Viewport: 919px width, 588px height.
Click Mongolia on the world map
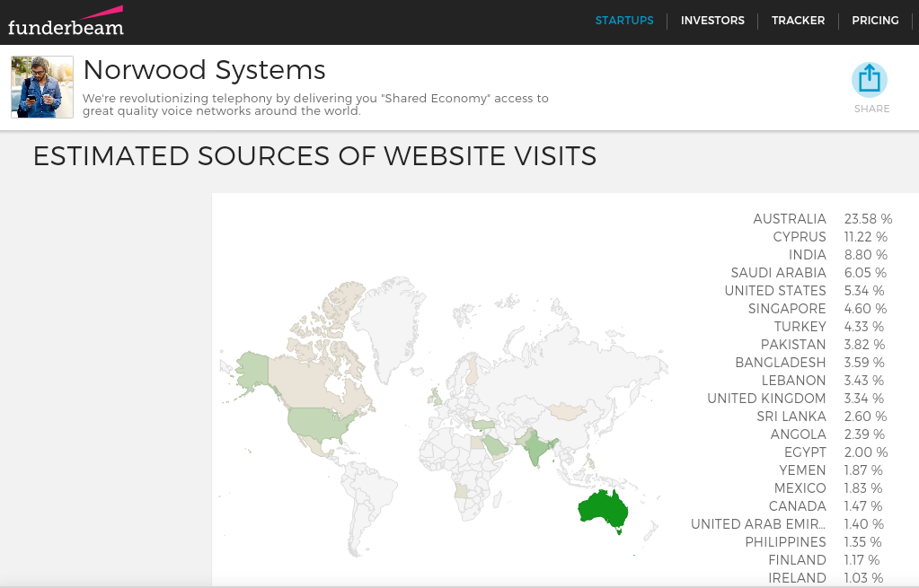pyautogui.click(x=566, y=410)
